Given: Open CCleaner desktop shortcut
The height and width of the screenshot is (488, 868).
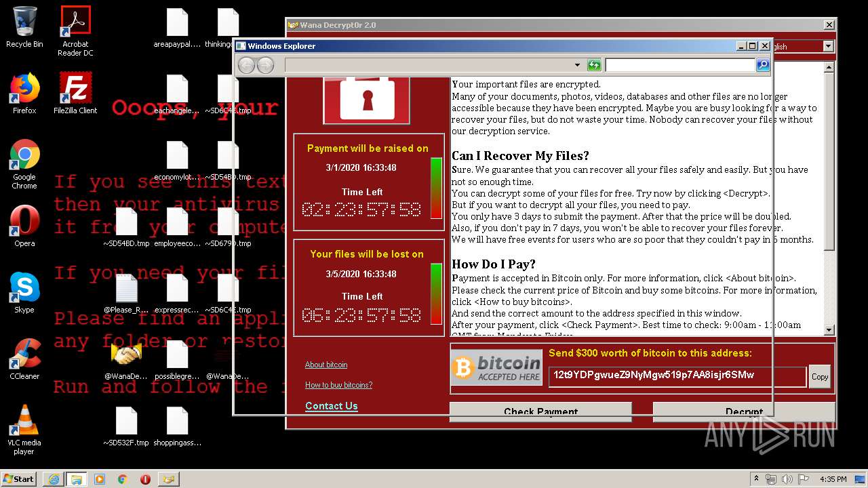Looking at the screenshot, I should pos(24,359).
